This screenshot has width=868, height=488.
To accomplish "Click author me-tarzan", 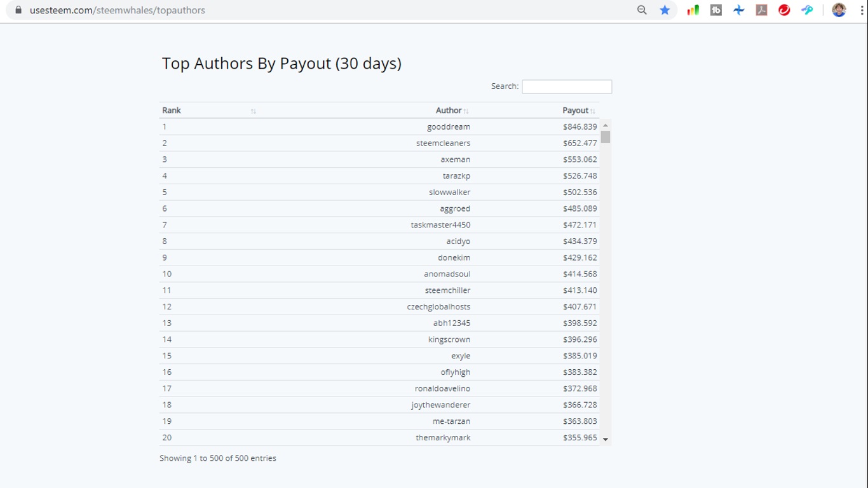I will click(452, 421).
